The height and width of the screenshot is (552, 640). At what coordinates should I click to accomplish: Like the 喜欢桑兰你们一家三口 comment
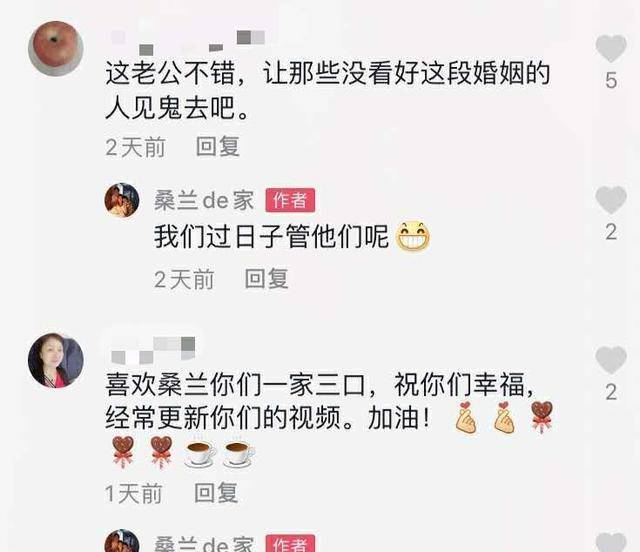tap(611, 360)
